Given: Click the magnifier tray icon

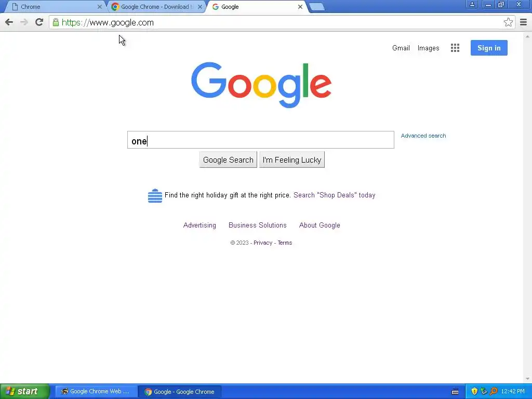Looking at the screenshot, I should click(494, 391).
